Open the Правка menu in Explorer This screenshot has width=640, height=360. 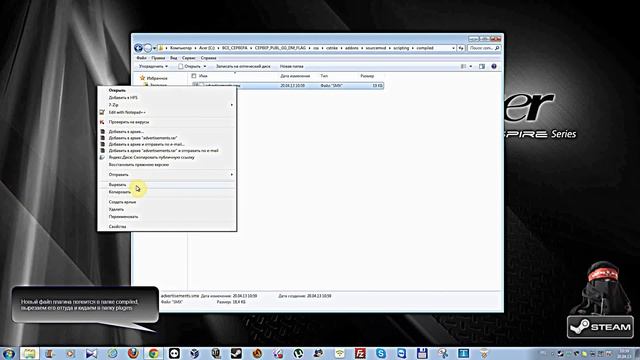[158, 58]
